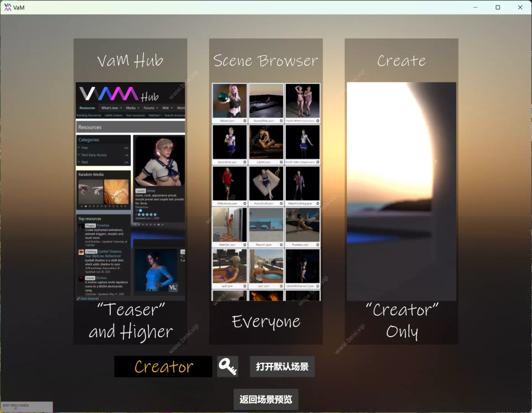Click the Creator key input field

point(163,367)
